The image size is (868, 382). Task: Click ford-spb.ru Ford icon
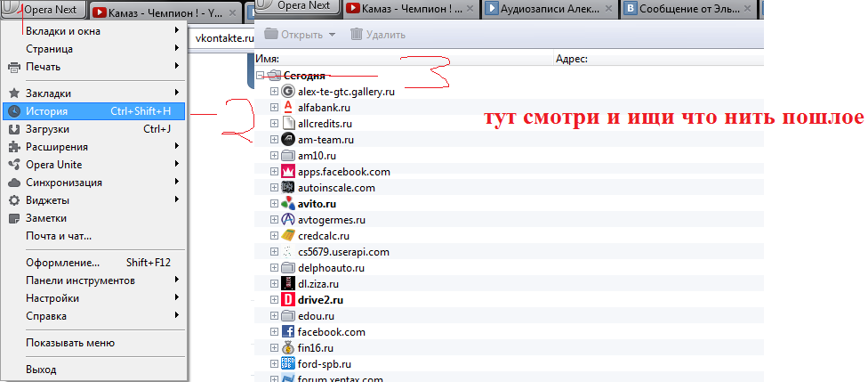pos(288,364)
